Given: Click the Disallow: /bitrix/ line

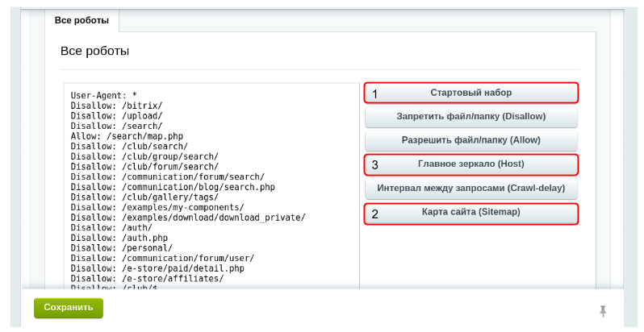Looking at the screenshot, I should tap(117, 106).
